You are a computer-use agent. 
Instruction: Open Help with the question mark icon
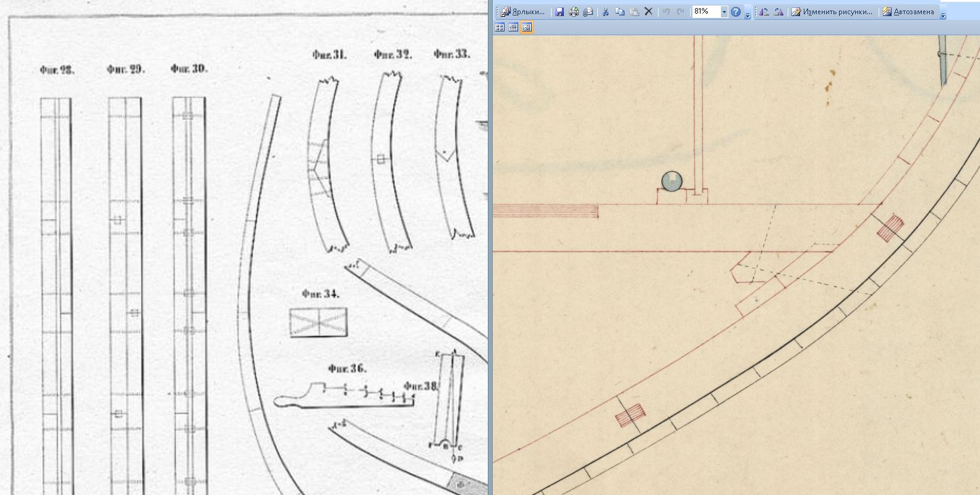(x=736, y=12)
